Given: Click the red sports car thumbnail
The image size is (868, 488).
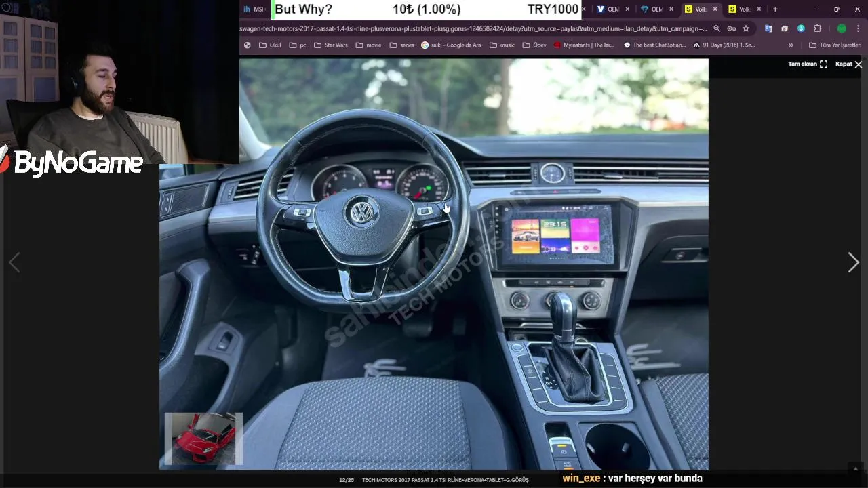Looking at the screenshot, I should coord(203,439).
